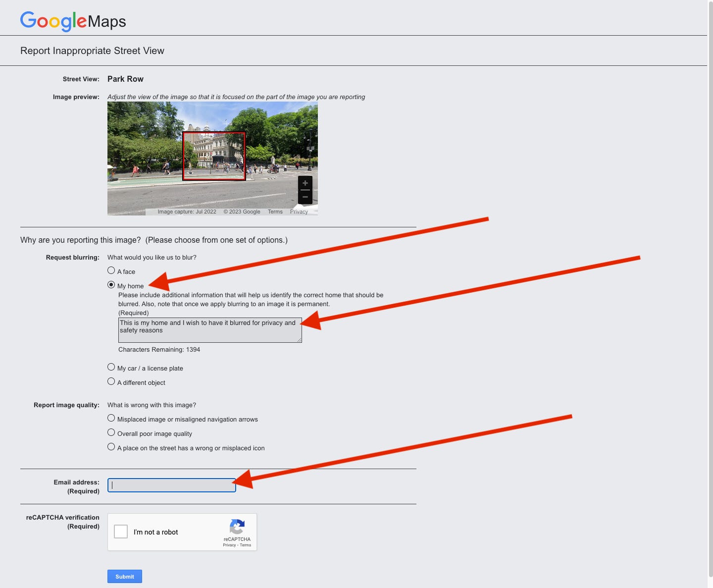Select the 'My home' radio option
713x588 pixels.
pyautogui.click(x=111, y=285)
